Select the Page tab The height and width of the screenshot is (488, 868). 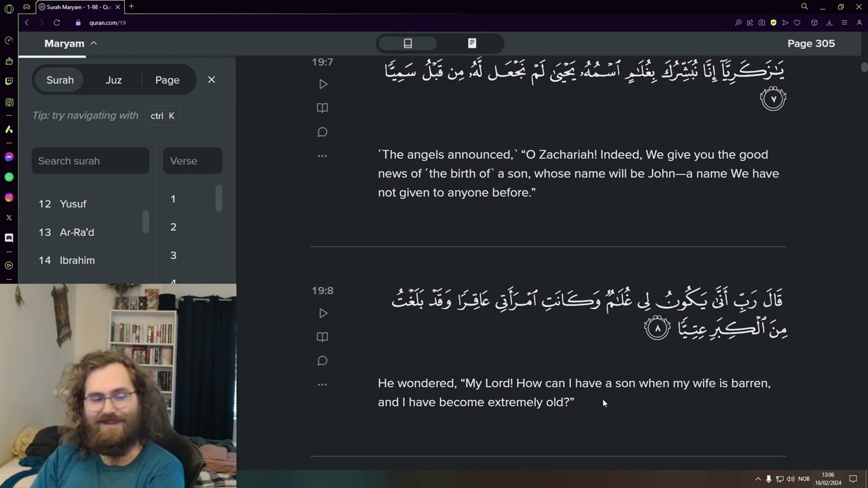pyautogui.click(x=167, y=80)
